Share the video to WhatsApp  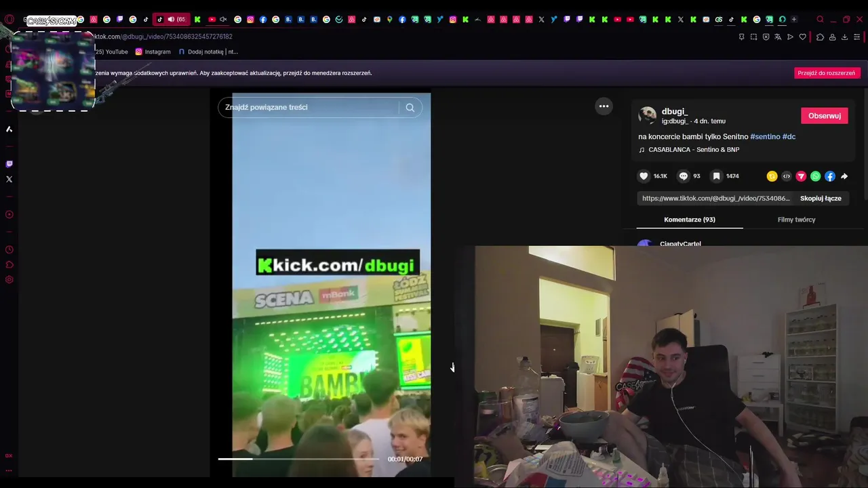pyautogui.click(x=816, y=176)
